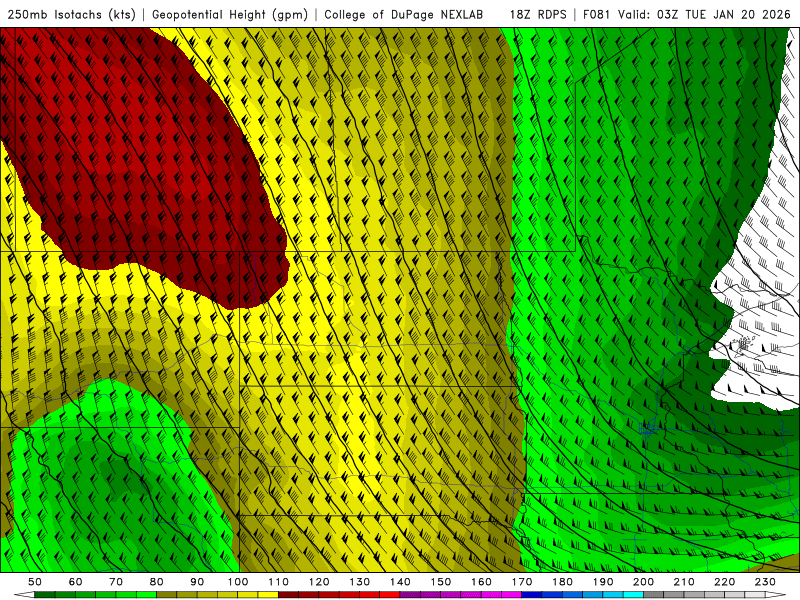Screen dimensions: 800x600
Task: Pick the olive swatch below 80
Action: click(167, 595)
